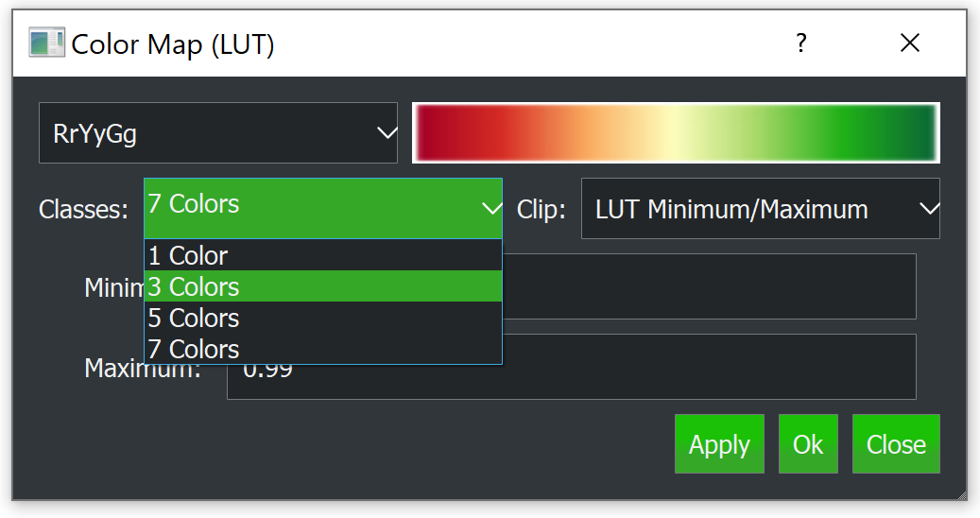Image resolution: width=980 pixels, height=518 pixels.
Task: Click the green Close button
Action: [x=896, y=444]
